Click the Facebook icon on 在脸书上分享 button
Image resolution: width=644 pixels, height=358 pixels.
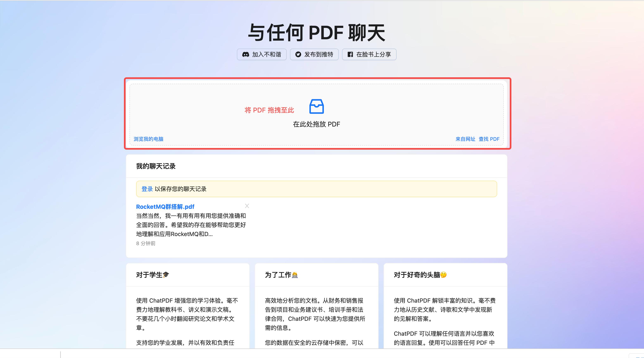click(351, 54)
